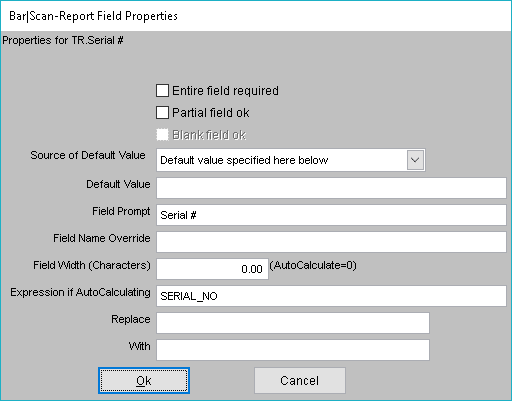Click the greyed Blank field ok checkbox

tap(162, 135)
